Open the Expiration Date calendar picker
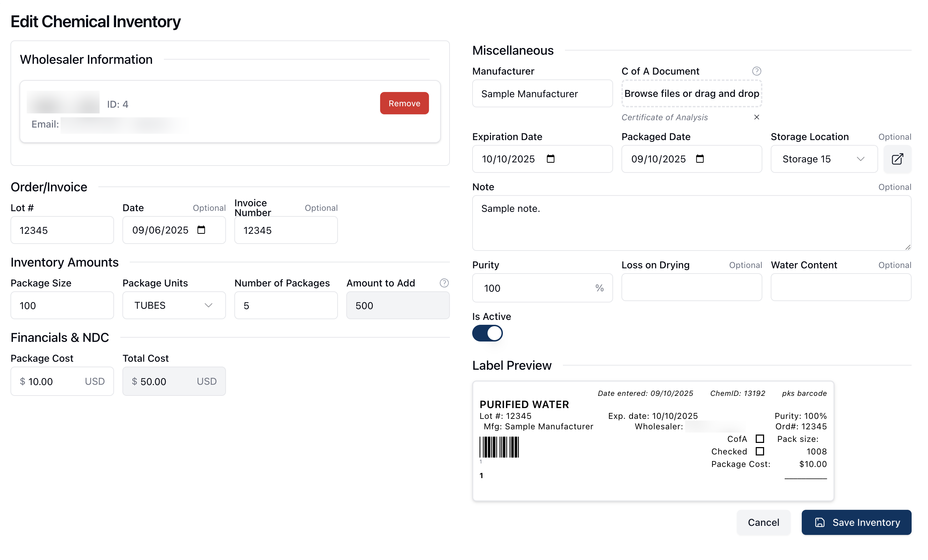Image resolution: width=928 pixels, height=560 pixels. coord(550,159)
